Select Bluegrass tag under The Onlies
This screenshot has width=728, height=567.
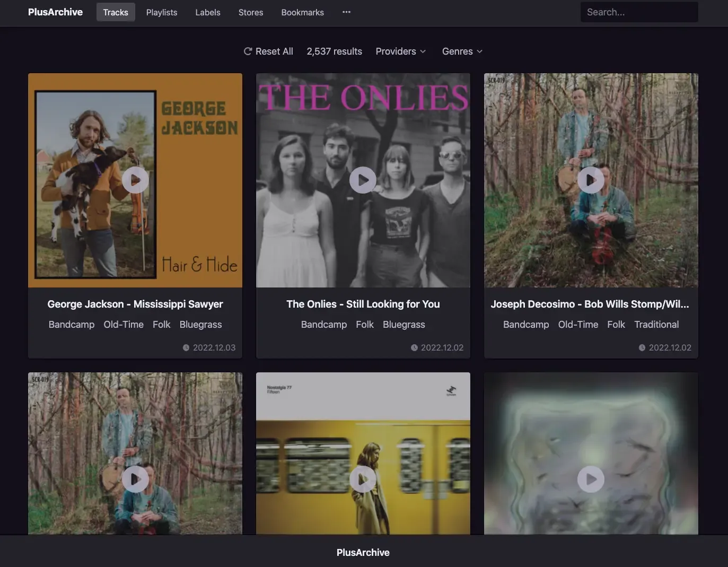(x=404, y=325)
